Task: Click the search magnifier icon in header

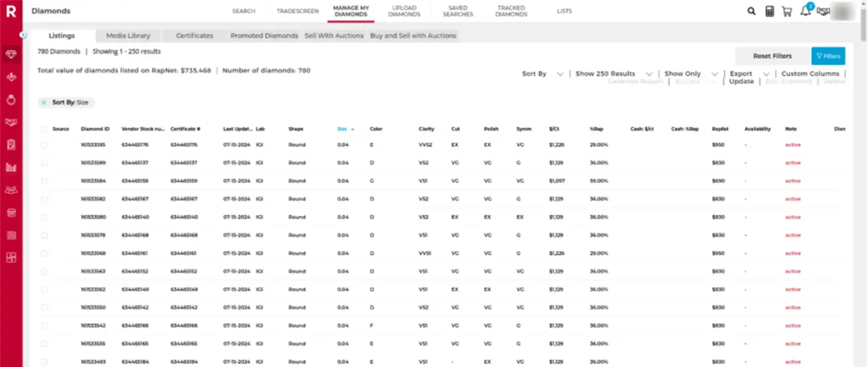Action: coord(751,11)
